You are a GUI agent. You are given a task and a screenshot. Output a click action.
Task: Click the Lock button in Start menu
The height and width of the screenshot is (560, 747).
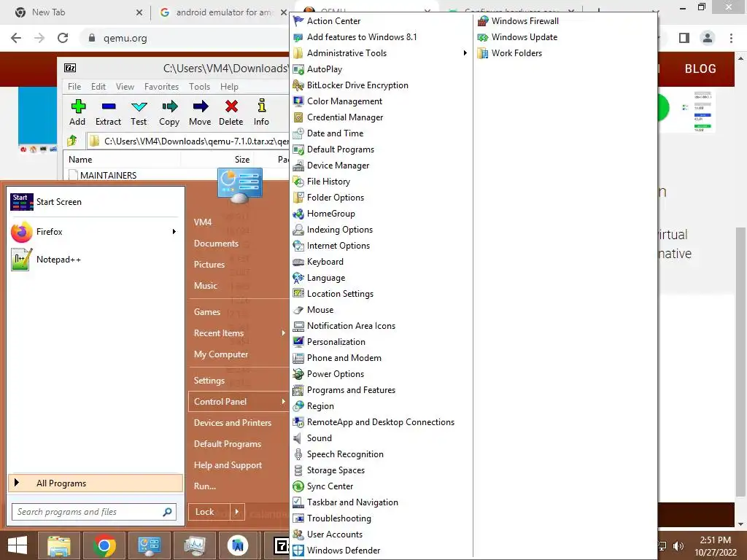tap(209, 512)
